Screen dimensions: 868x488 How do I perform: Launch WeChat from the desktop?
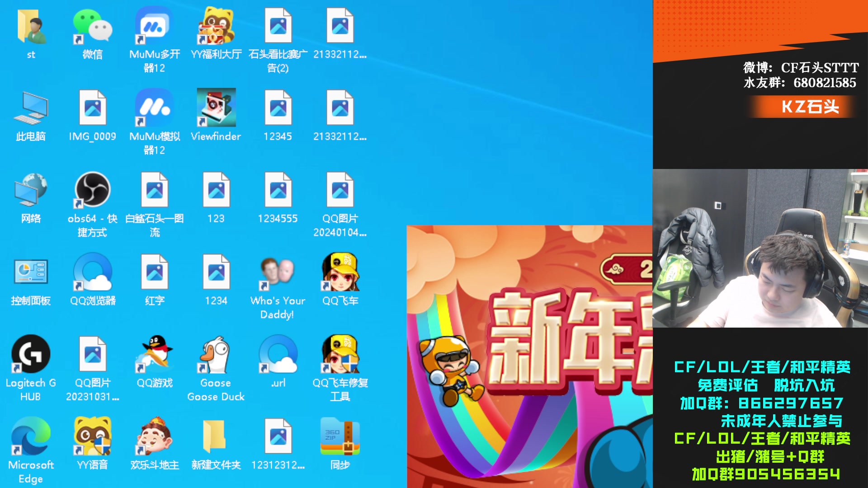[92, 27]
